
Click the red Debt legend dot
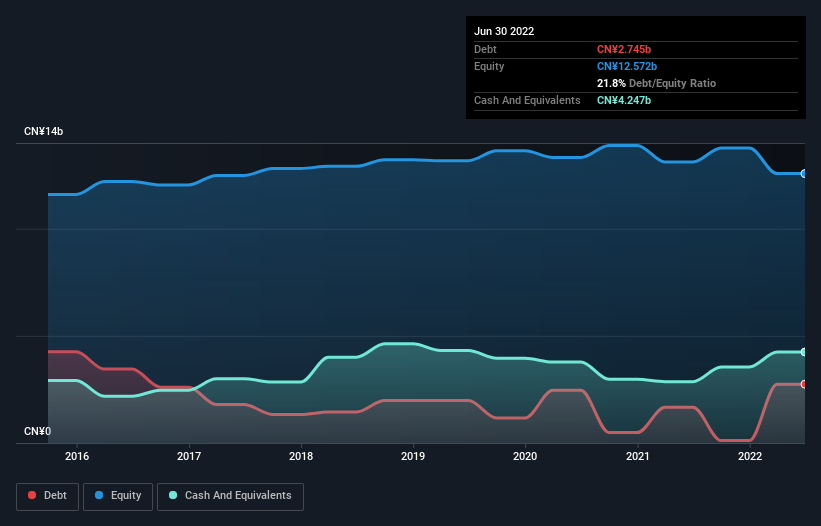tap(32, 495)
